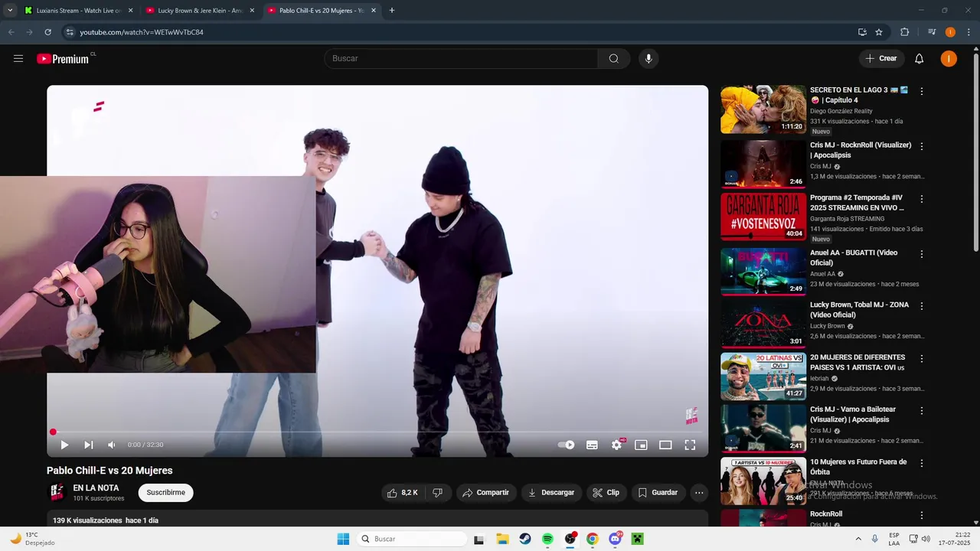Start voice search with microphone icon

pyautogui.click(x=648, y=59)
